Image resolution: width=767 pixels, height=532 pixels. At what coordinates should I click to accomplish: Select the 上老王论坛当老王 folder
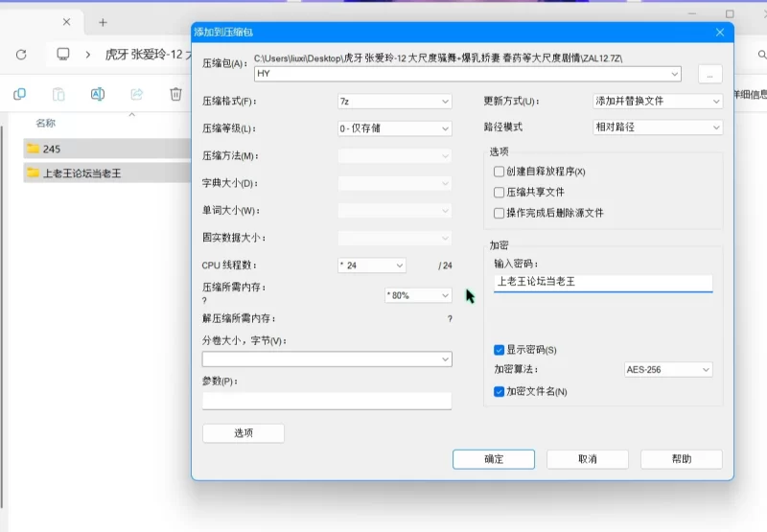click(107, 173)
